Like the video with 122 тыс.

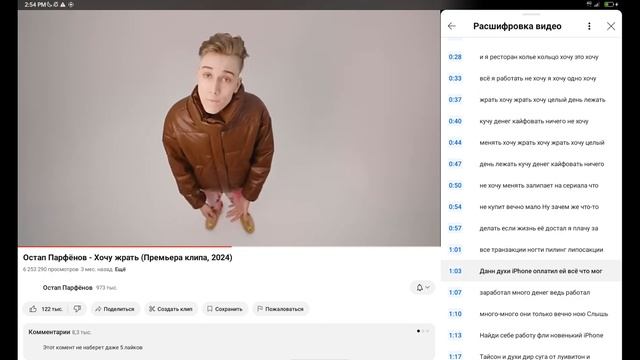pos(46,309)
